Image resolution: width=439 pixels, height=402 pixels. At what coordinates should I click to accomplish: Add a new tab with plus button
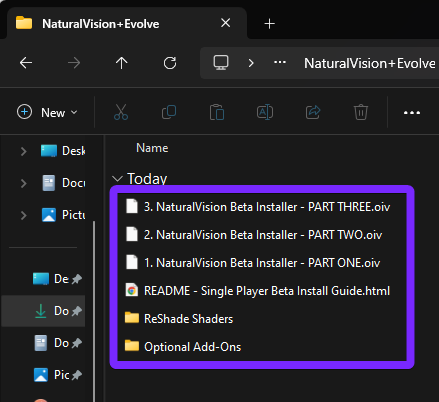coord(269,24)
